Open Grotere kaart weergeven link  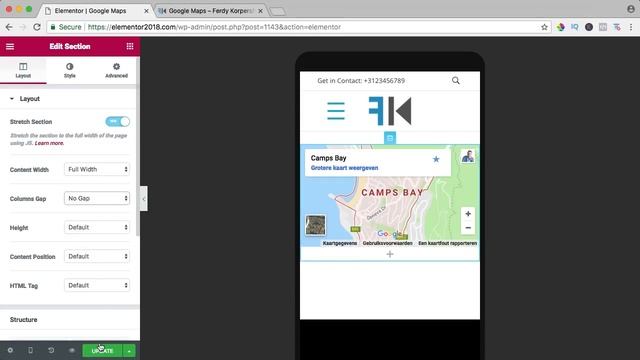click(x=344, y=168)
